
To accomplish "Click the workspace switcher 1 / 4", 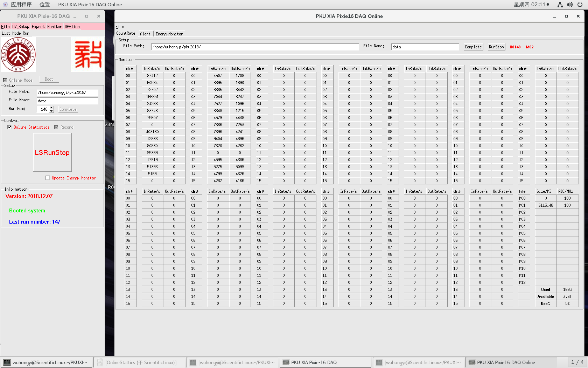I will [x=577, y=362].
